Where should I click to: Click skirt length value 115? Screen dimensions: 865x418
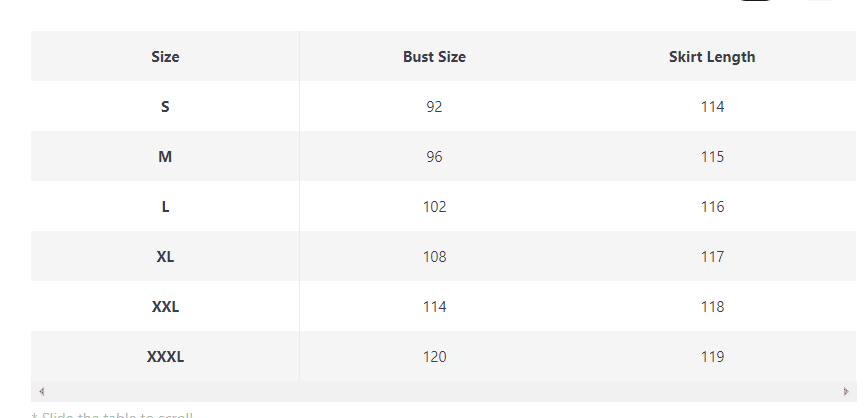coord(712,157)
